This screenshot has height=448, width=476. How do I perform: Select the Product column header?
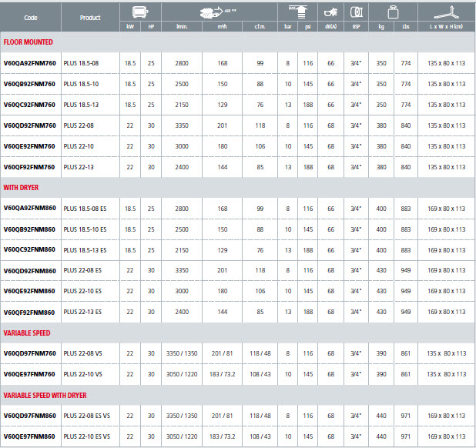[x=90, y=18]
